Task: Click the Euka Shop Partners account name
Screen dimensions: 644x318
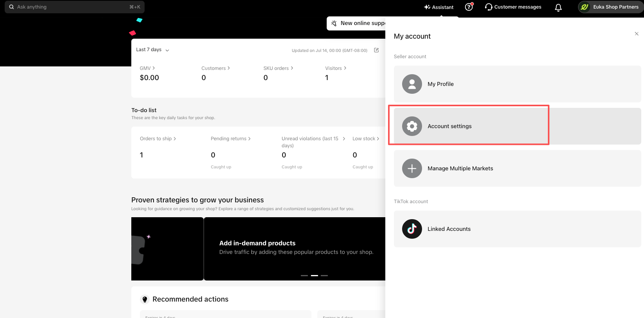Action: tap(616, 7)
